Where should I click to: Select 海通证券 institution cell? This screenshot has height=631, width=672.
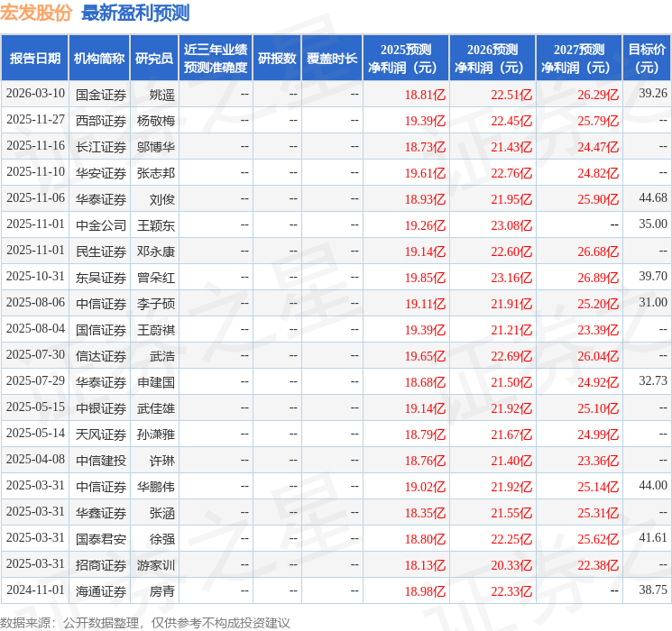click(x=101, y=591)
